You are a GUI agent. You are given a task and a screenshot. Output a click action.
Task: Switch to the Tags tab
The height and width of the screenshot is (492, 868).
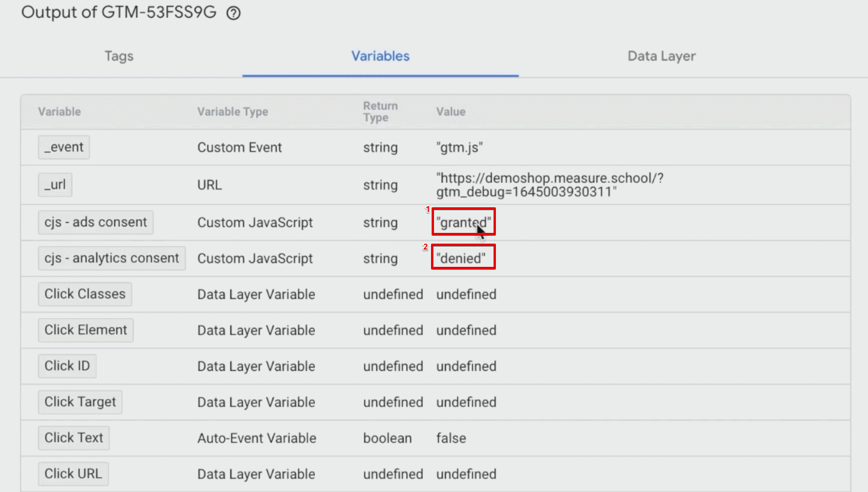point(118,56)
